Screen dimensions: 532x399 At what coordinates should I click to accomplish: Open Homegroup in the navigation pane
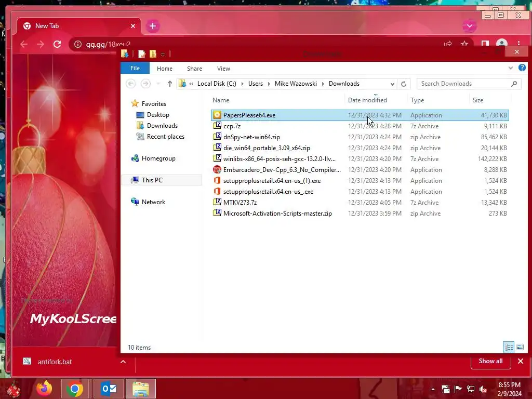158,158
